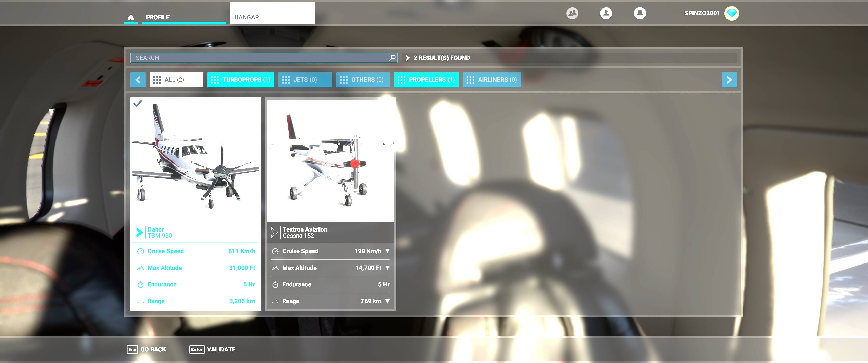Click the arrow beside Textron Aviation Cessna 152
Viewport: 868px width, 363px height.
pos(274,233)
